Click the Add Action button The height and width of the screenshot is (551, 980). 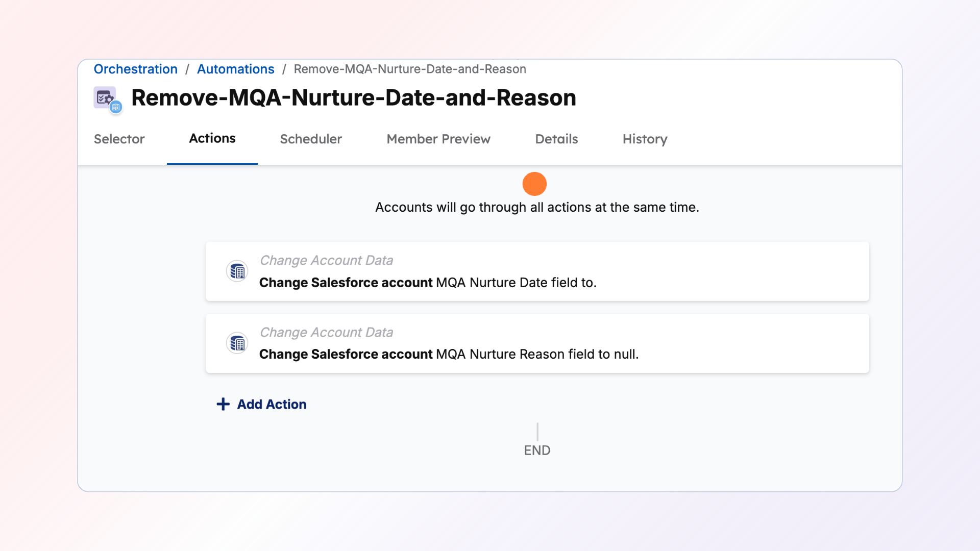272,404
